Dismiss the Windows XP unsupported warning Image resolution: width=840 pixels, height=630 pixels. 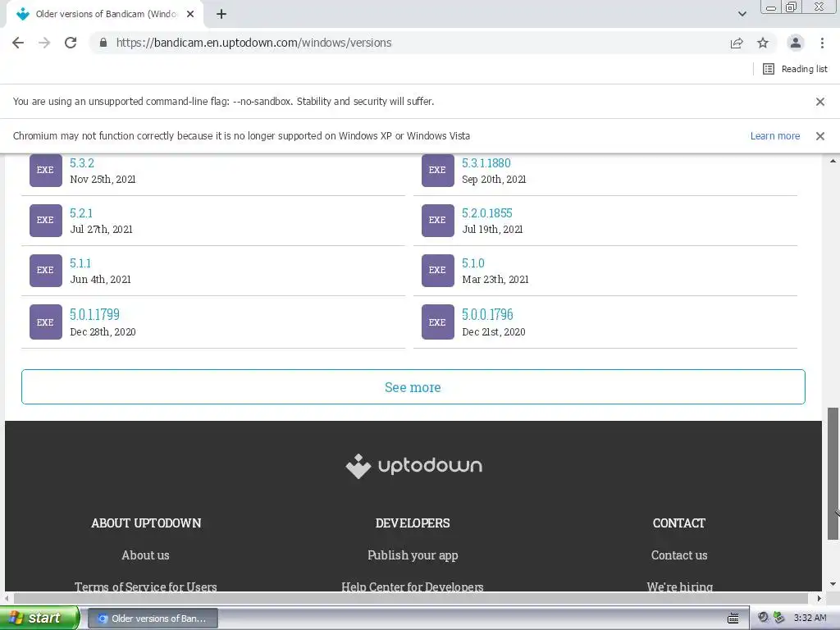819,136
